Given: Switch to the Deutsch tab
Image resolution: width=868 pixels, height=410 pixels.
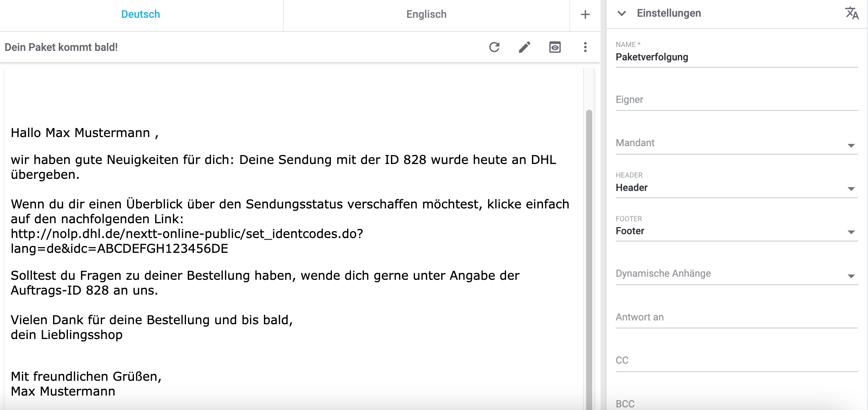Looking at the screenshot, I should click(141, 14).
